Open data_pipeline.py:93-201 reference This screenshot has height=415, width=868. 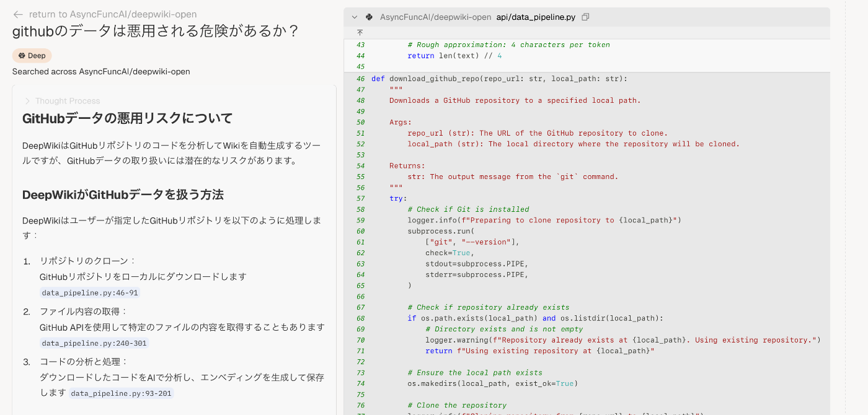pyautogui.click(x=121, y=393)
